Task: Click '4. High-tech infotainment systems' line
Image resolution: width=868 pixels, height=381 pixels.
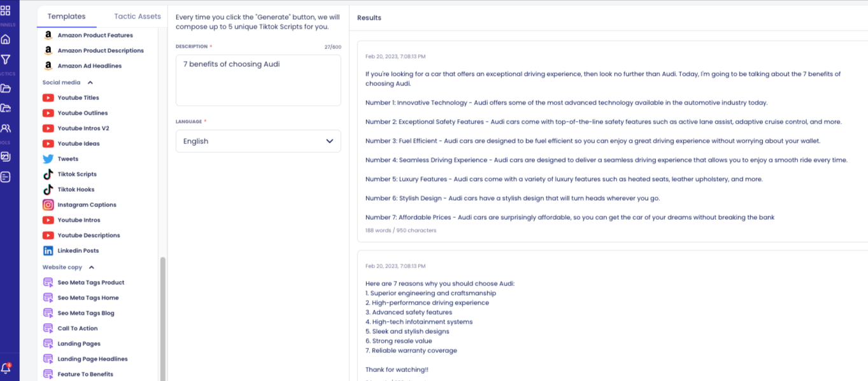Action: 419,322
